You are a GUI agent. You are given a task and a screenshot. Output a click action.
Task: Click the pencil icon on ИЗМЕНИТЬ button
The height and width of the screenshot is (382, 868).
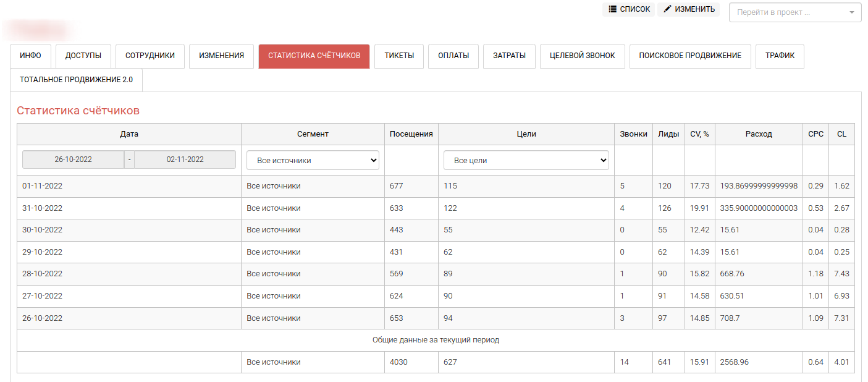[x=667, y=9]
